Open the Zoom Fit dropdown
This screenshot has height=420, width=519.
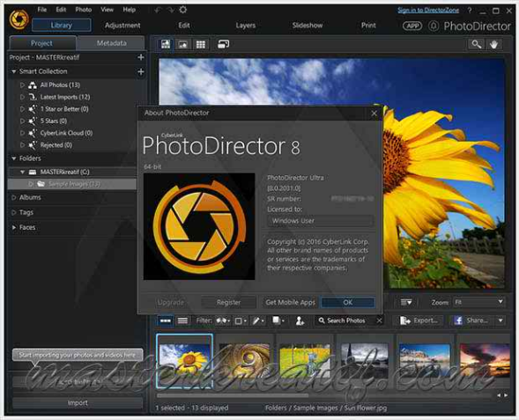click(x=479, y=302)
